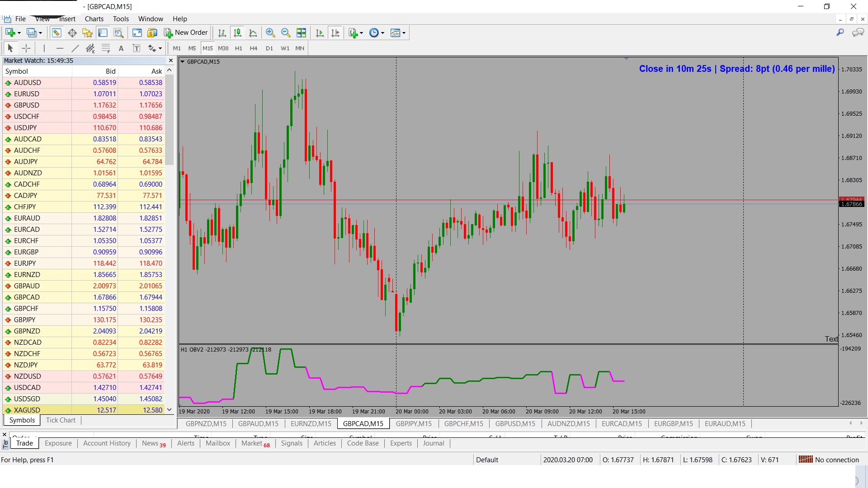Viewport: 868px width, 488px height.
Task: Select the Draw Trendline tool
Action: [x=75, y=48]
